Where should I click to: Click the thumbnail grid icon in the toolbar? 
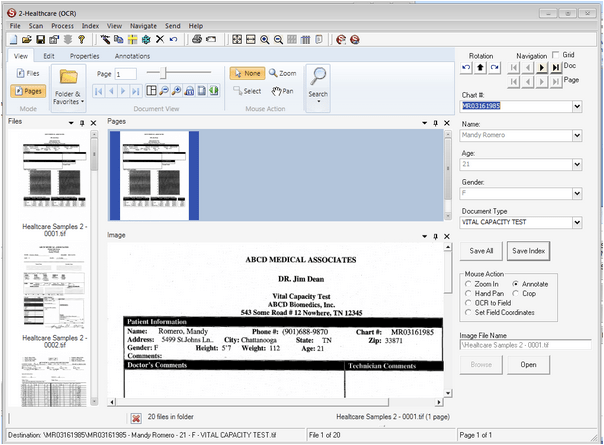point(292,39)
